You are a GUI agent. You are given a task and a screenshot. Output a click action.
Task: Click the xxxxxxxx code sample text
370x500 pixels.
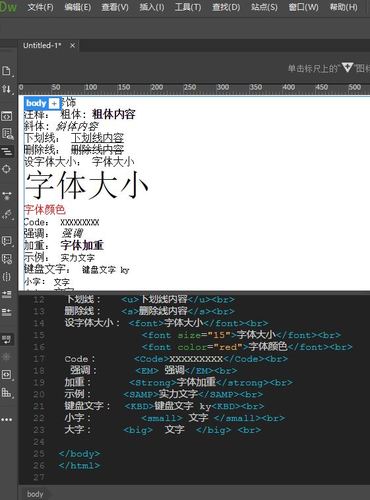[x=80, y=222]
